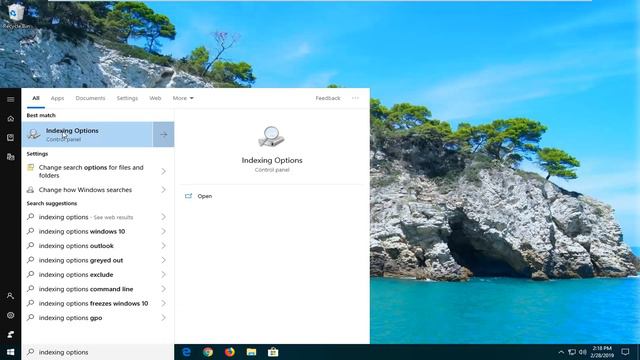Viewport: 640px width, 360px height.
Task: Open the network icon in system tray
Action: 572,352
